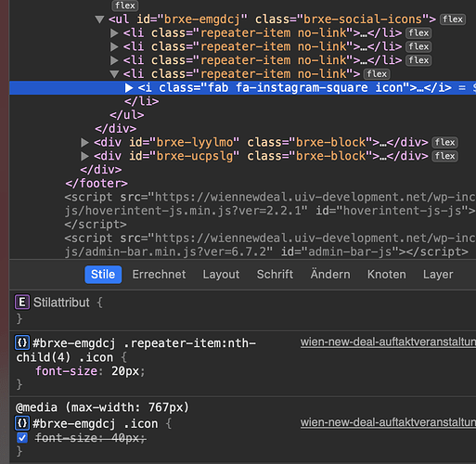
Task: Switch to the Errechnet tab
Action: 159,275
